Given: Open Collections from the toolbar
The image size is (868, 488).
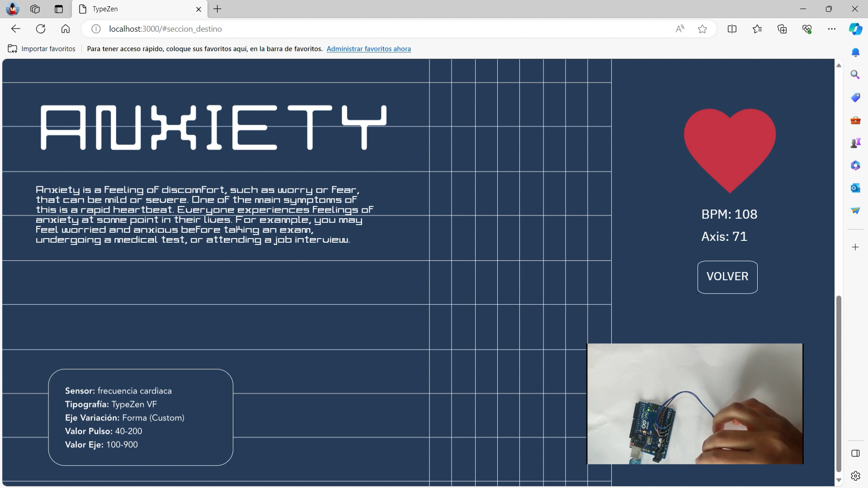Looking at the screenshot, I should click(782, 29).
